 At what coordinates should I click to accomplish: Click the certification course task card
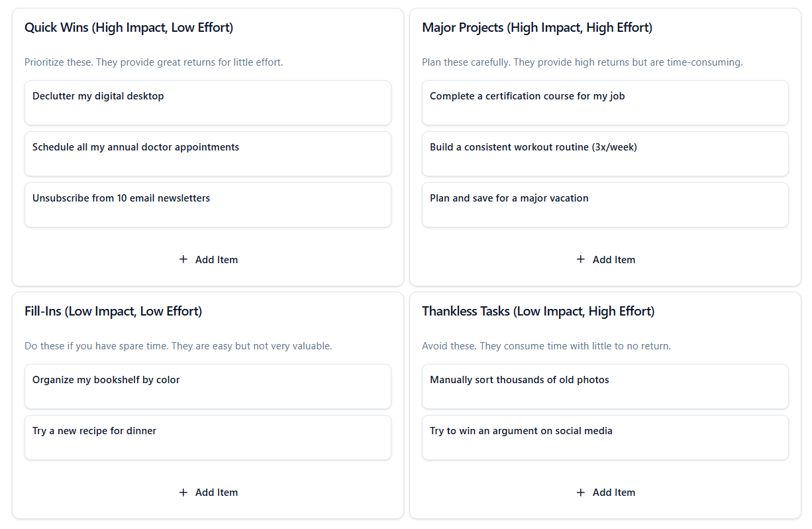[605, 103]
